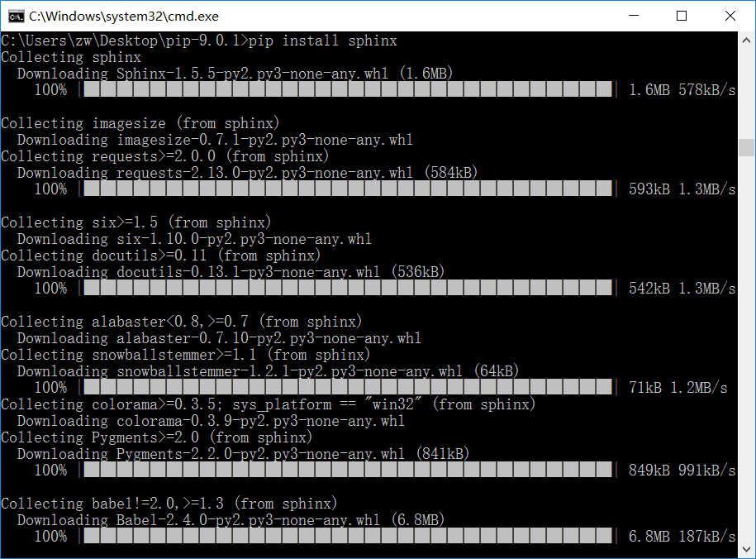Click the scrollbar down arrow

(746, 549)
